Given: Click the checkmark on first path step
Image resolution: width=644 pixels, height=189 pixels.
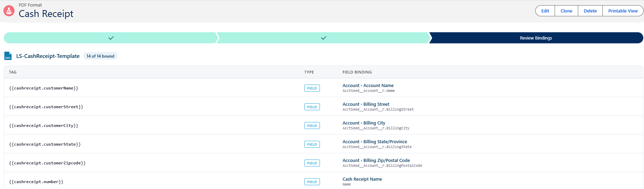Looking at the screenshot, I should tap(111, 38).
